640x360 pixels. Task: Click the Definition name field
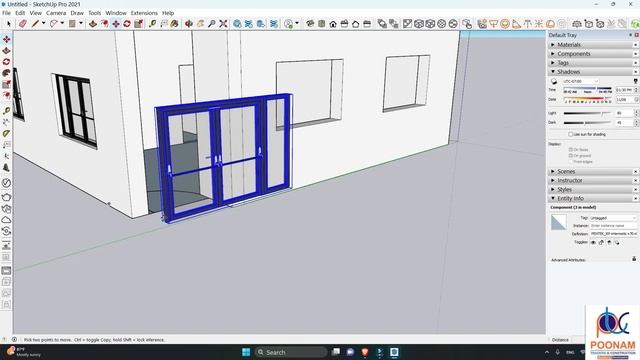[613, 234]
